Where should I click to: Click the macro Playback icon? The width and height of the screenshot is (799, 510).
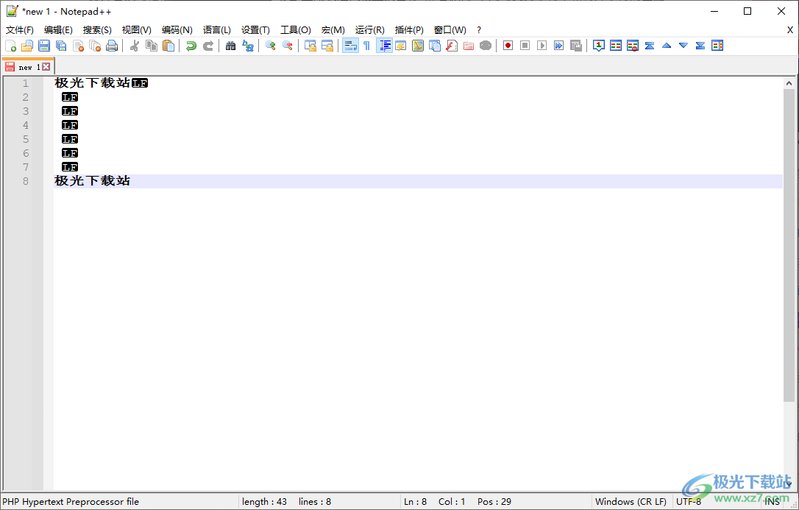click(542, 46)
